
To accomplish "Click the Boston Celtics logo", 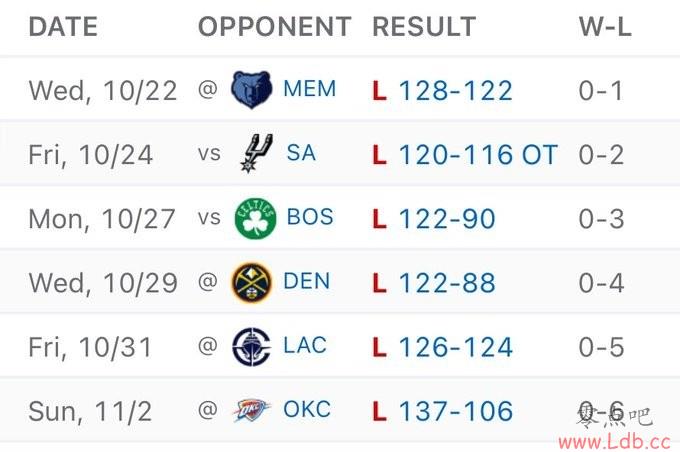I will point(254,218).
